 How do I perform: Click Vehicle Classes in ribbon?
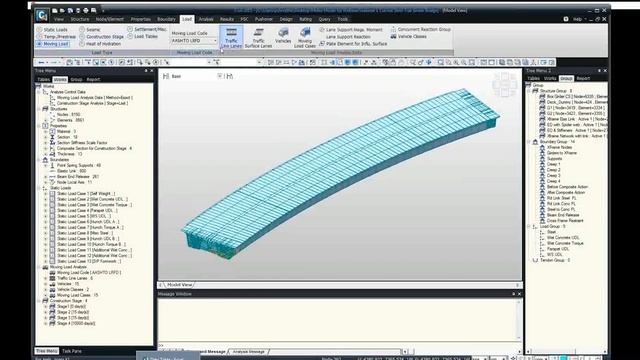tap(409, 36)
